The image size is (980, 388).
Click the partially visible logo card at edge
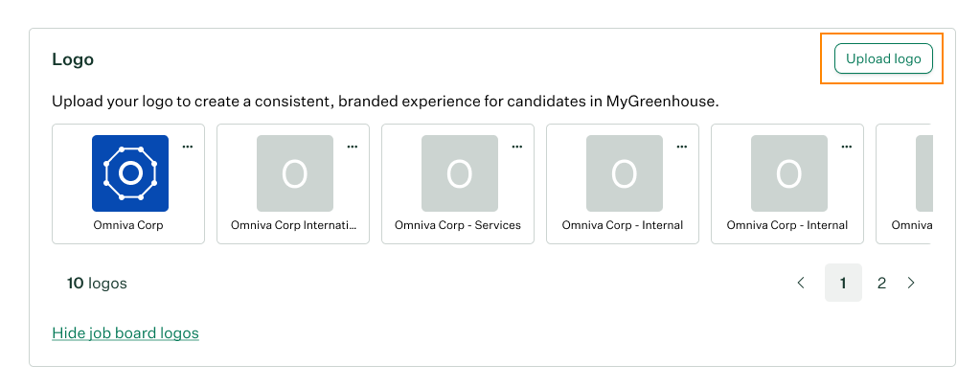pos(917,183)
